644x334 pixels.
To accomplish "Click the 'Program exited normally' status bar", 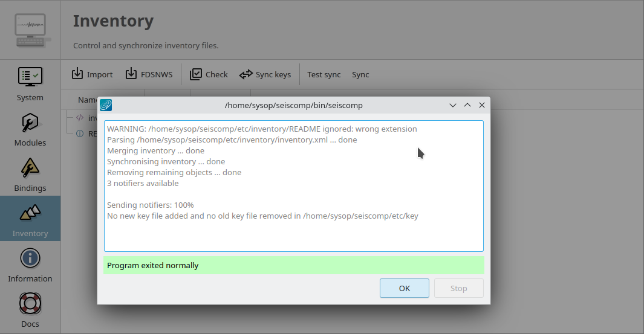I will tap(293, 265).
